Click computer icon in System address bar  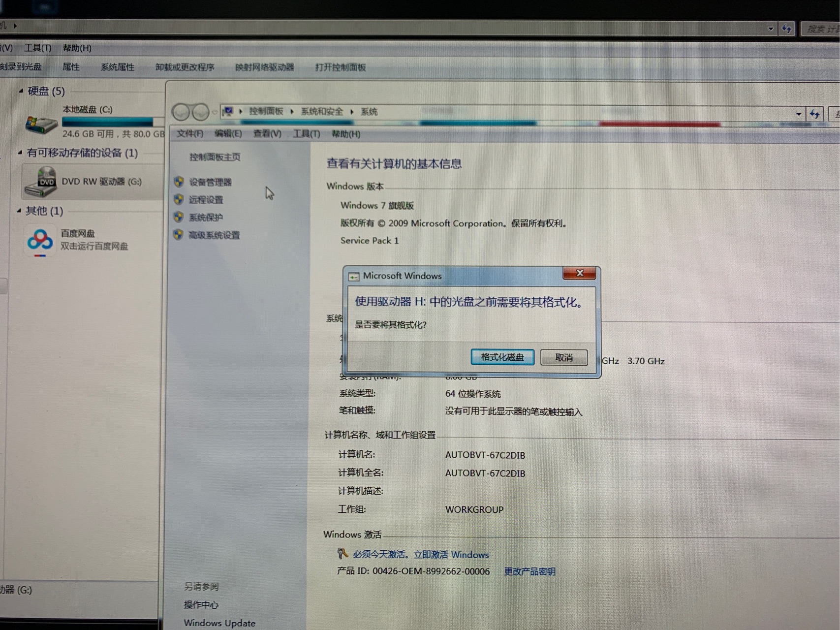(x=227, y=112)
